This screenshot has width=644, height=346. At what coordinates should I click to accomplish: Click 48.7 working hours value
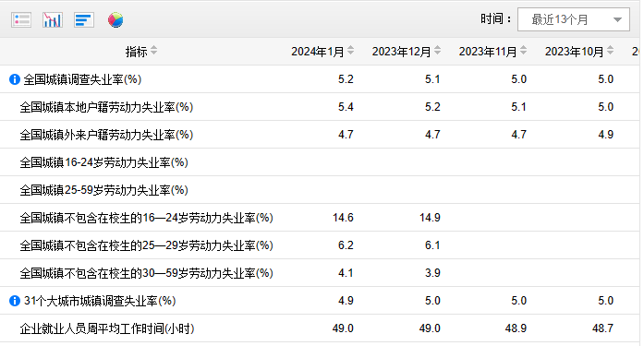point(602,328)
